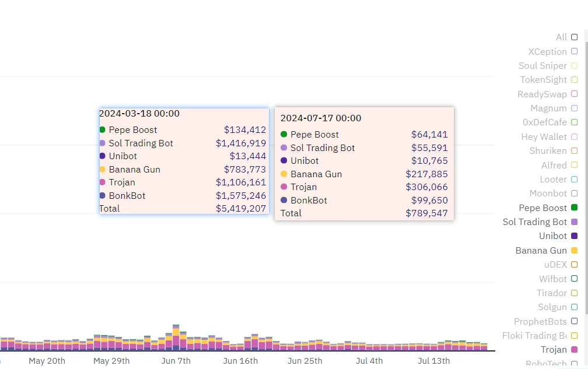Disable the Unibot series
Viewport: 588px width, 369px height.
click(574, 236)
